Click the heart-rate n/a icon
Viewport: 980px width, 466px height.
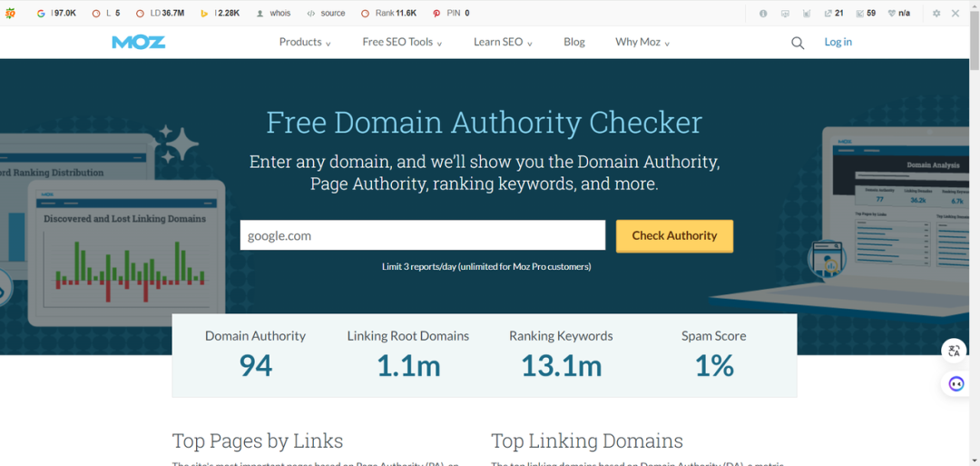coord(898,13)
